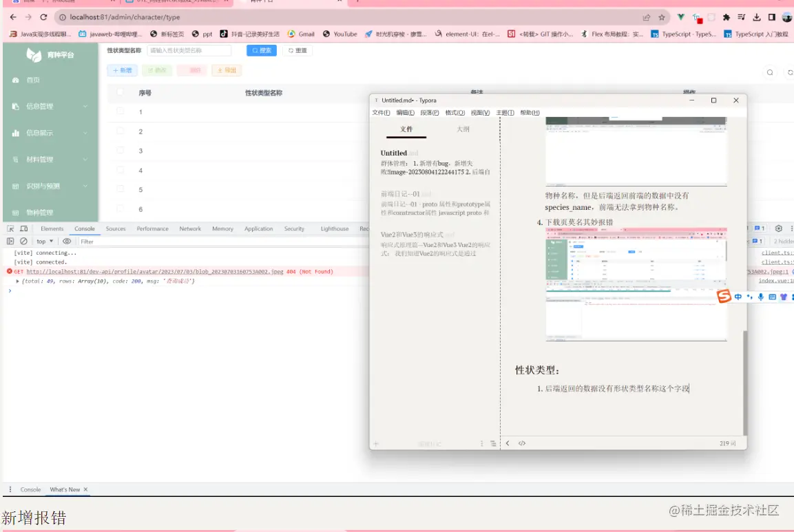
Task: Click the Sogou voice input microphone
Action: point(760,297)
